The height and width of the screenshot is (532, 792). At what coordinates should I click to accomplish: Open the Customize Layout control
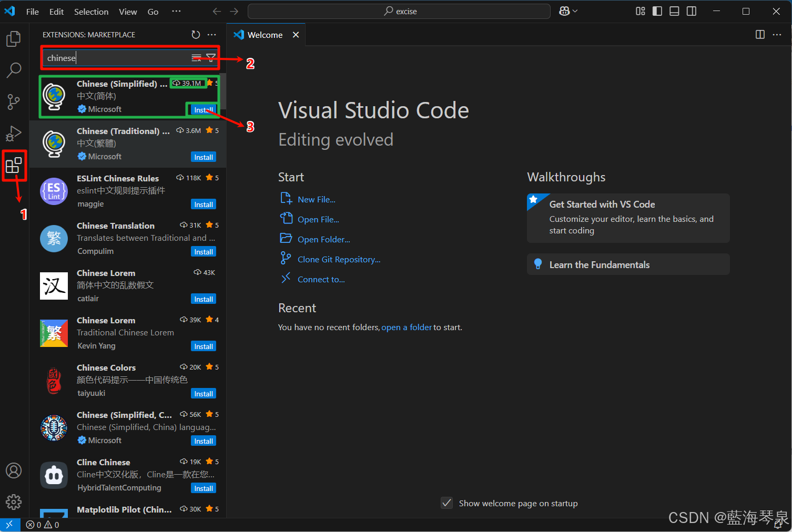click(641, 11)
